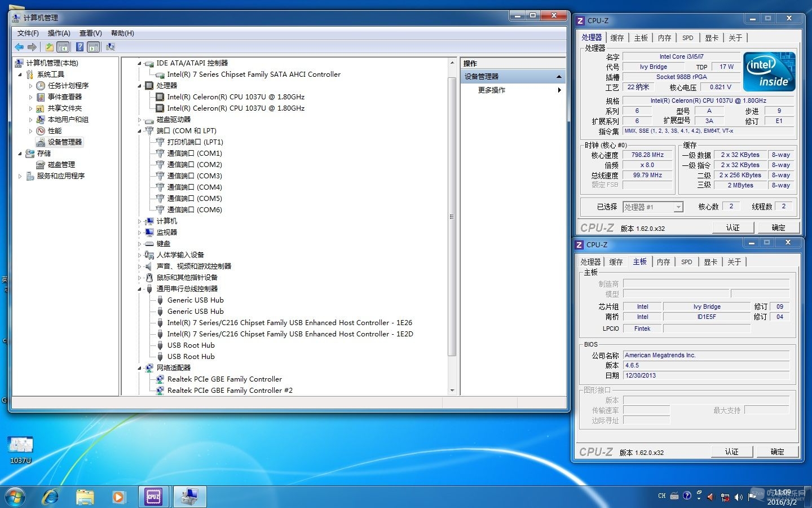
Task: Select USB Enhanced Host Controller - 1E26
Action: pos(289,323)
